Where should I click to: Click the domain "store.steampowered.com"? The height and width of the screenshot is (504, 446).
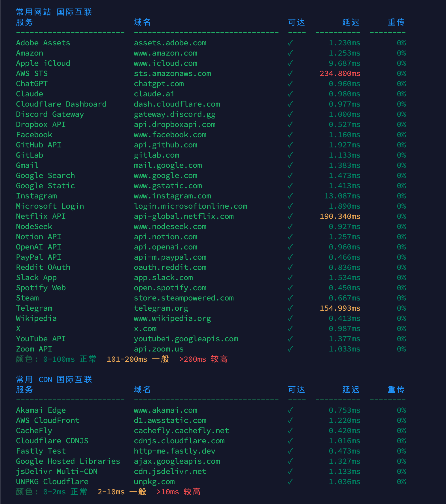click(184, 298)
